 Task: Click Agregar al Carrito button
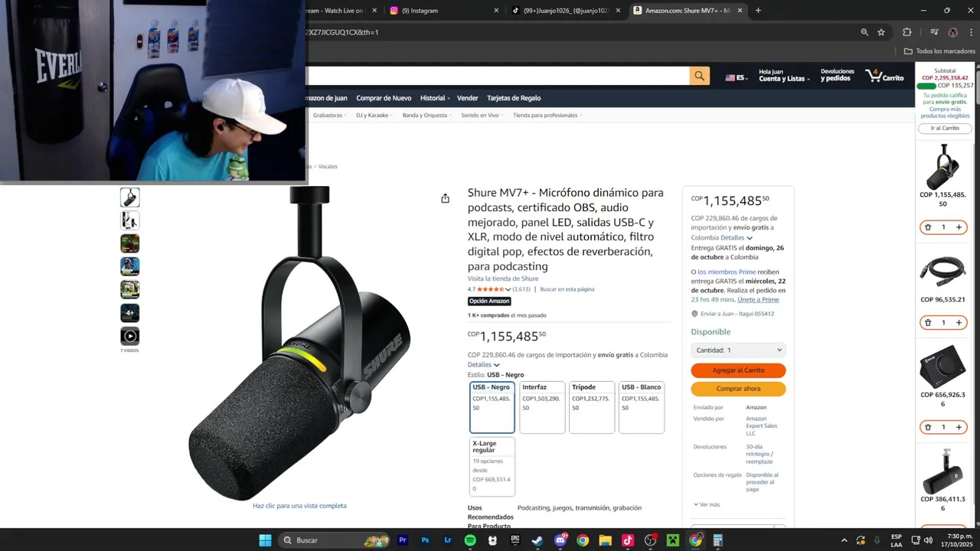pos(738,370)
